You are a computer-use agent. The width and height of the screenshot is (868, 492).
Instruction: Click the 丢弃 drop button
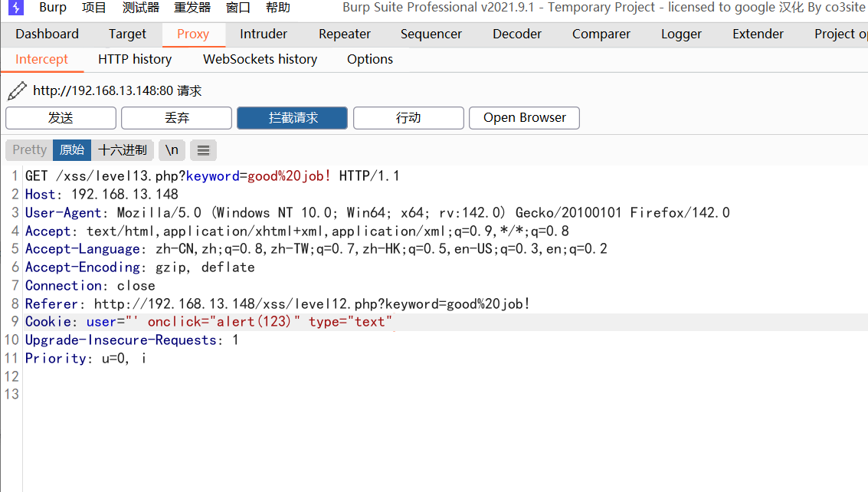177,118
